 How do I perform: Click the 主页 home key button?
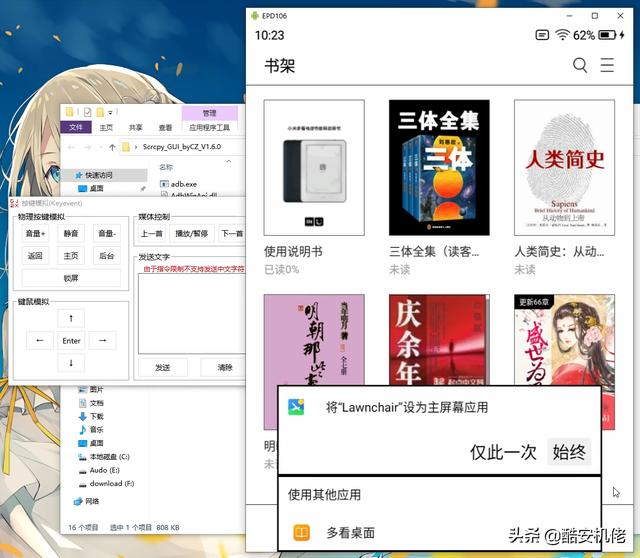point(71,256)
